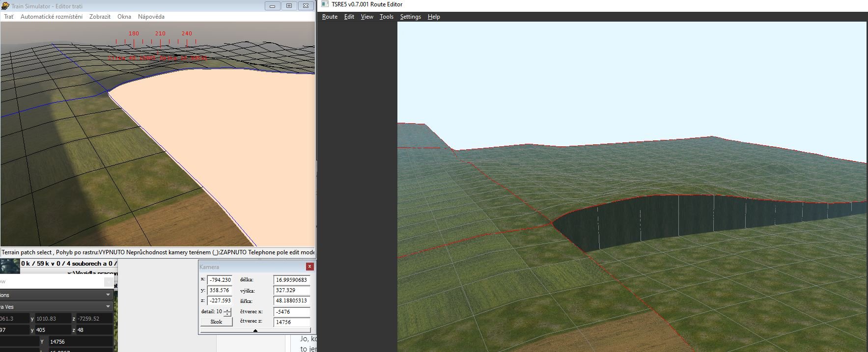868x352 pixels.
Task: Open the Route menu in TSRE5
Action: tap(330, 17)
